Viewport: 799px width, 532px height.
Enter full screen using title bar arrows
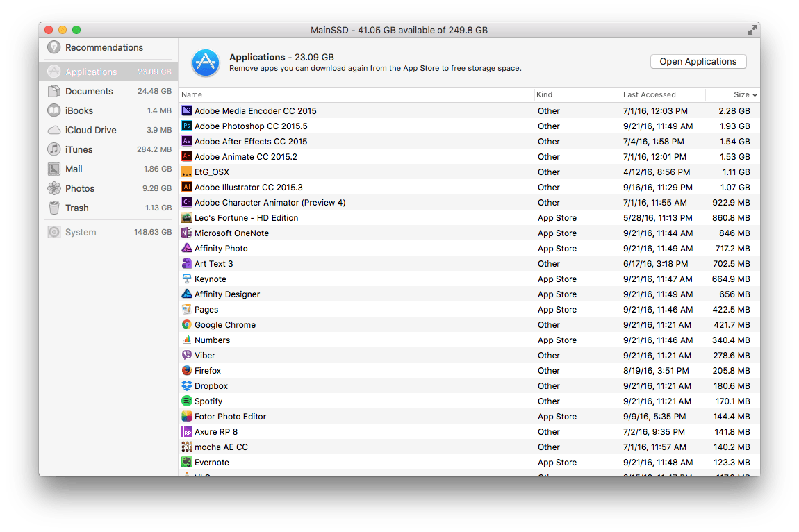752,30
